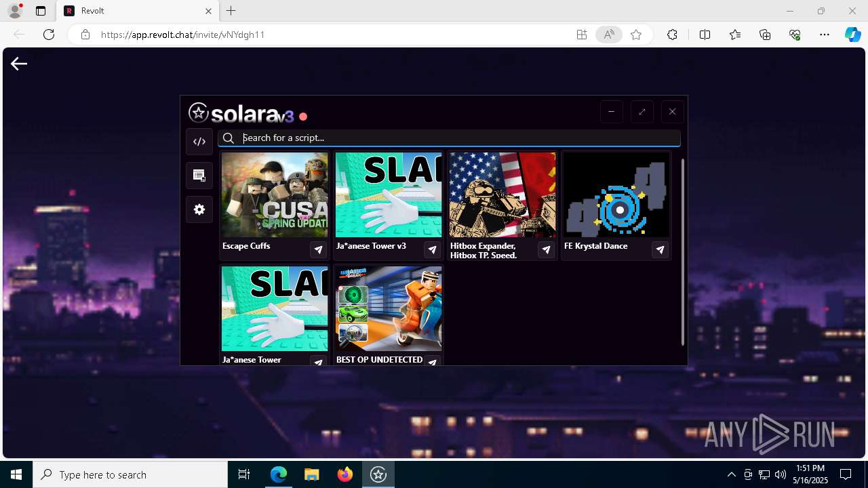Click the pink status indicator dot
This screenshot has width=868, height=488.
pyautogui.click(x=303, y=117)
